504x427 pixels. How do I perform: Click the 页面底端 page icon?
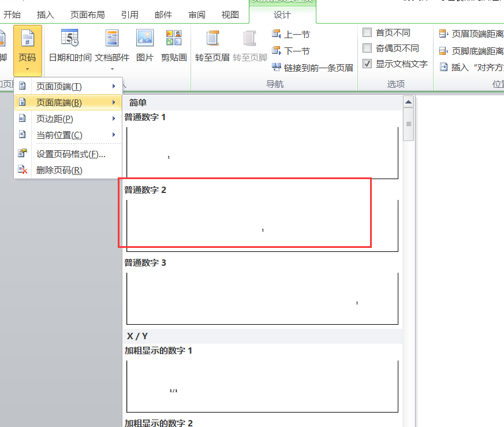[22, 102]
